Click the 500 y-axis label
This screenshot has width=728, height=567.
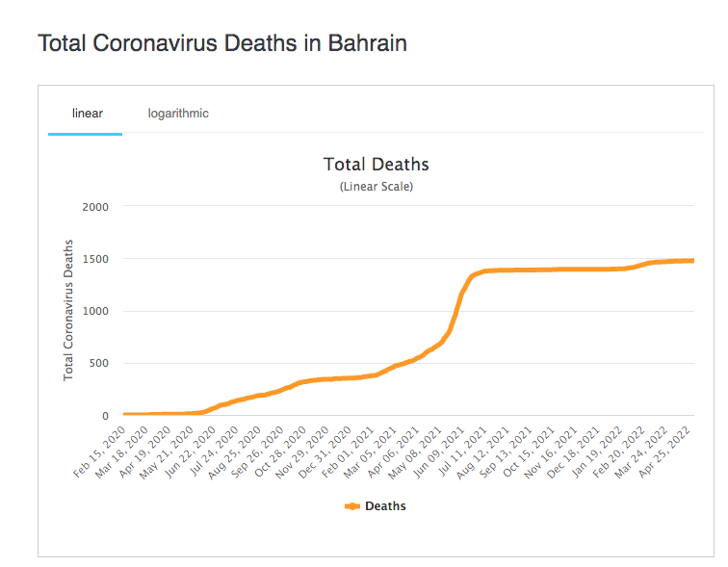coord(99,364)
